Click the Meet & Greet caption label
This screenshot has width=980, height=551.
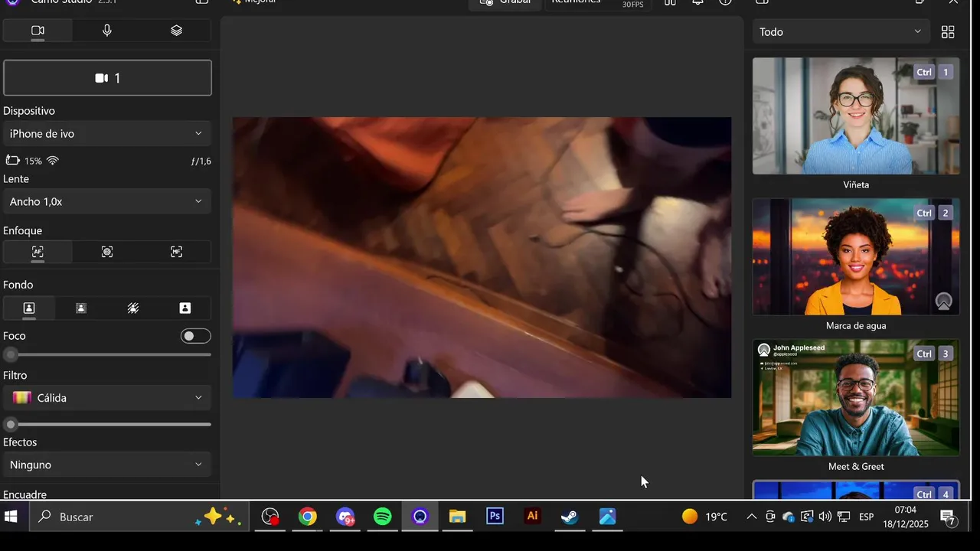coord(856,467)
